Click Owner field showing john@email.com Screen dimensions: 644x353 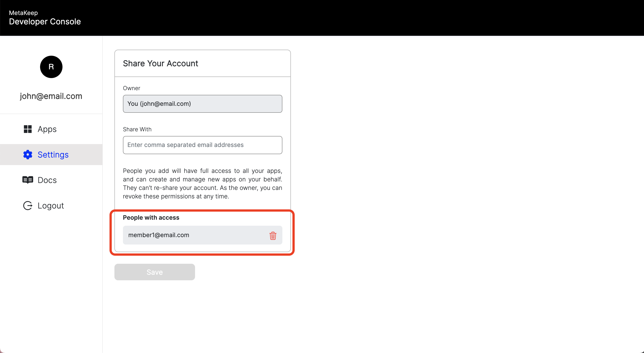[x=202, y=104]
